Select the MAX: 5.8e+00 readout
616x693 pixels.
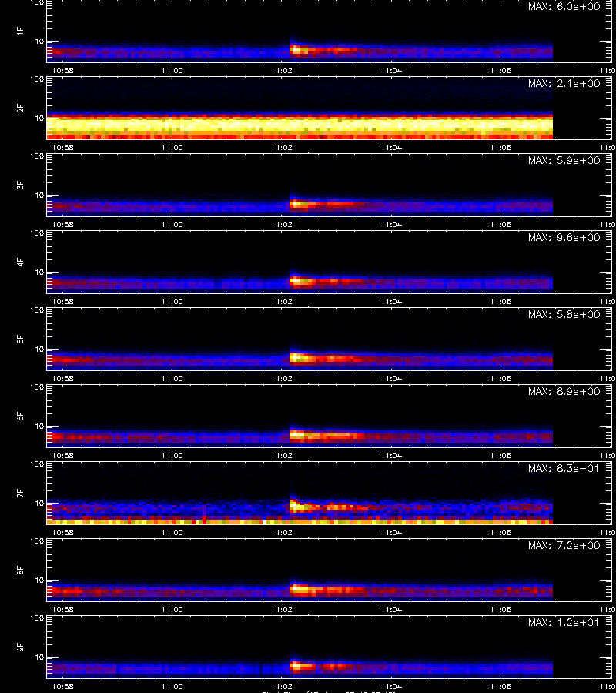coord(564,314)
